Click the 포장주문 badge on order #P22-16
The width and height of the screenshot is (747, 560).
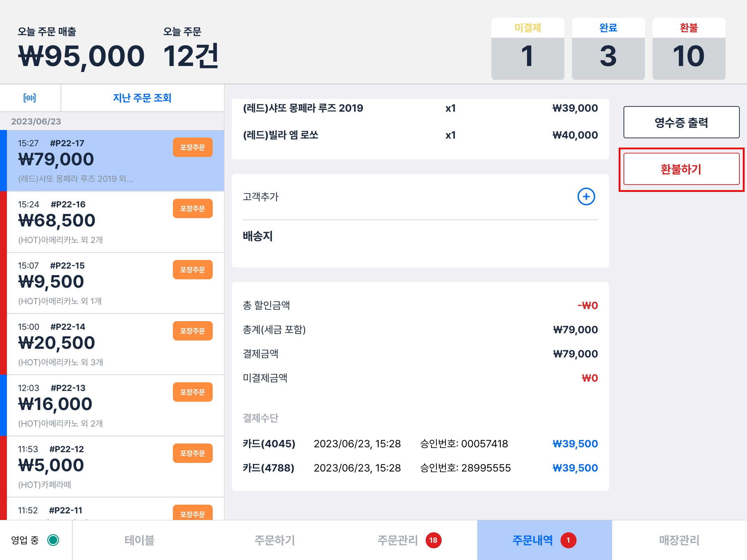(193, 208)
